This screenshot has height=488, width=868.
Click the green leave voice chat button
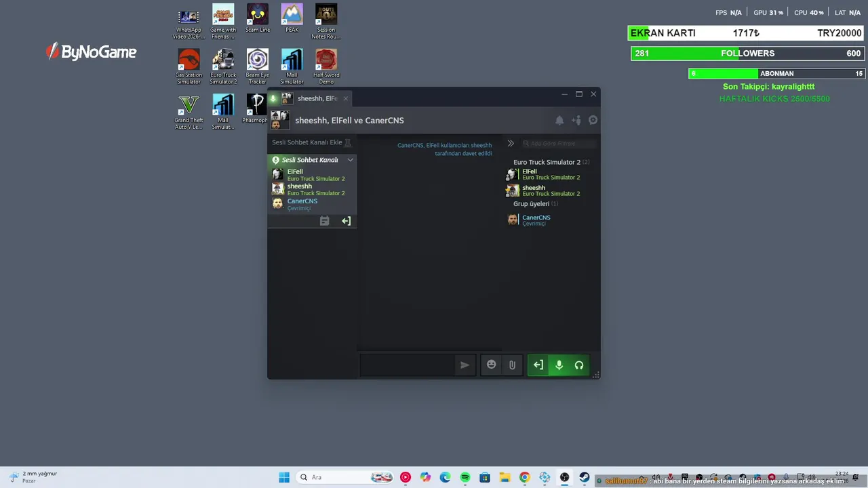coord(538,365)
